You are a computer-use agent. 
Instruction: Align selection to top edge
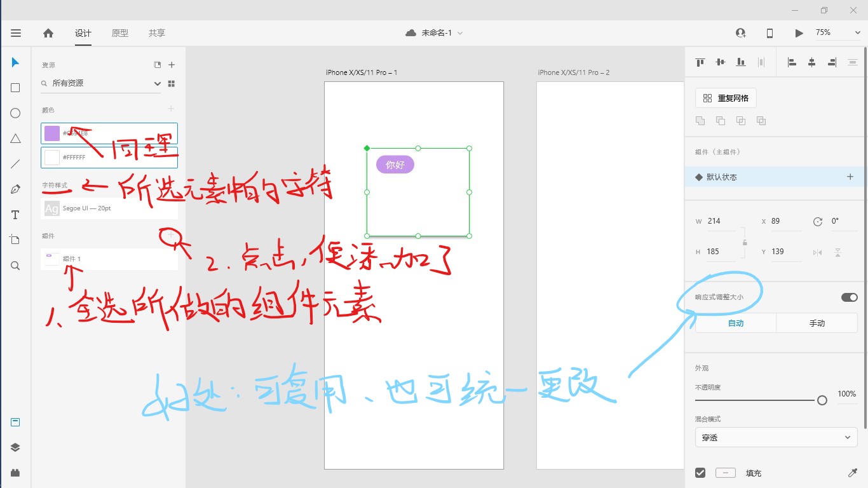click(700, 62)
